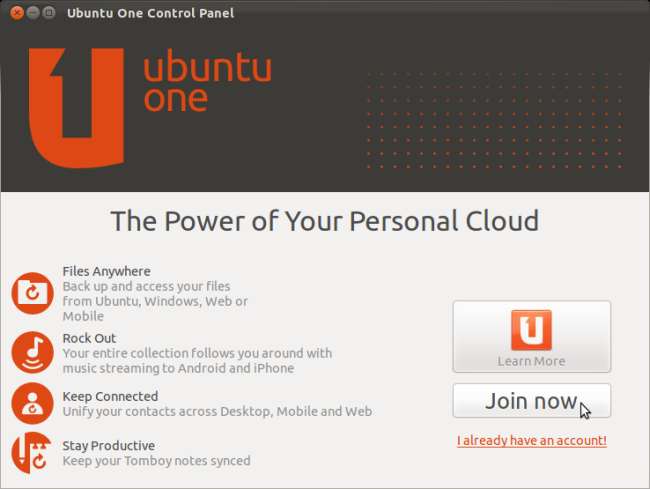Click the 'Stay Productive' heading
Image resolution: width=650 pixels, height=489 pixels.
pos(108,445)
